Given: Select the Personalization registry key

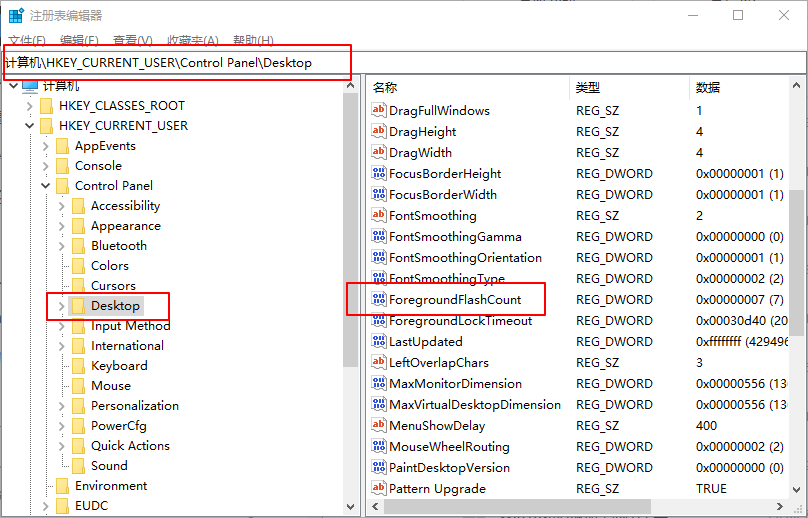Looking at the screenshot, I should (x=134, y=406).
